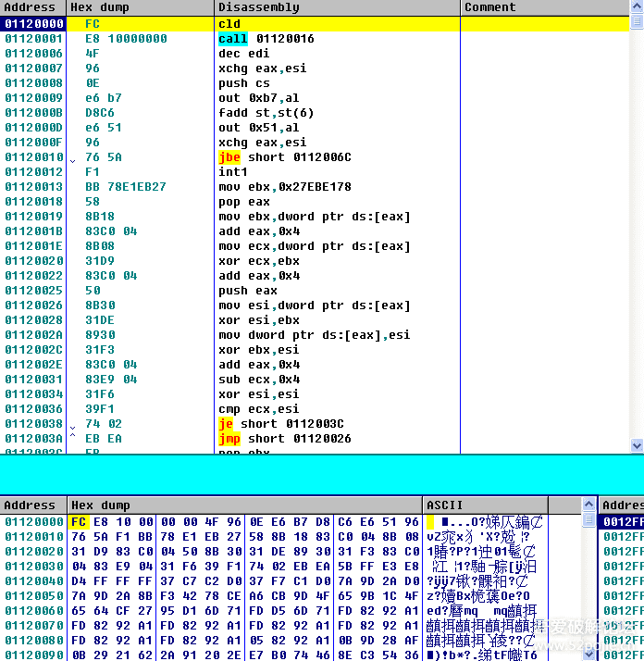Image resolution: width=644 pixels, height=661 pixels.
Task: Select the highlighted FC byte in the dump pane
Action: click(x=79, y=521)
